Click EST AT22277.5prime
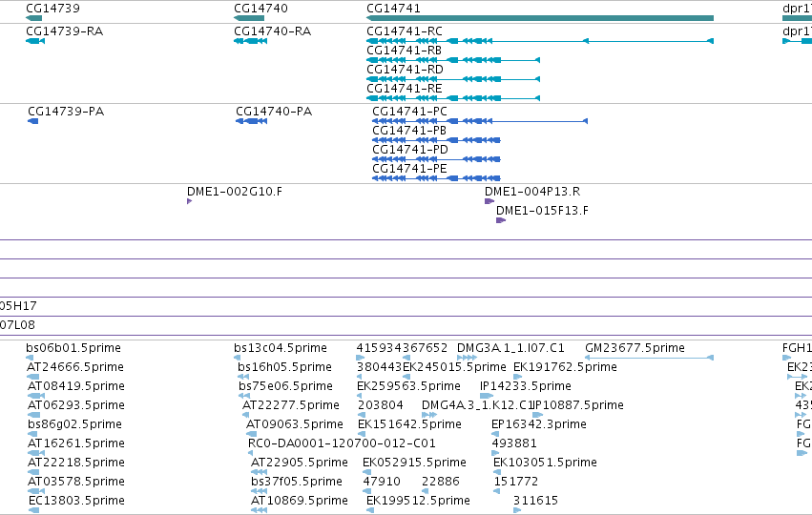 (291, 405)
